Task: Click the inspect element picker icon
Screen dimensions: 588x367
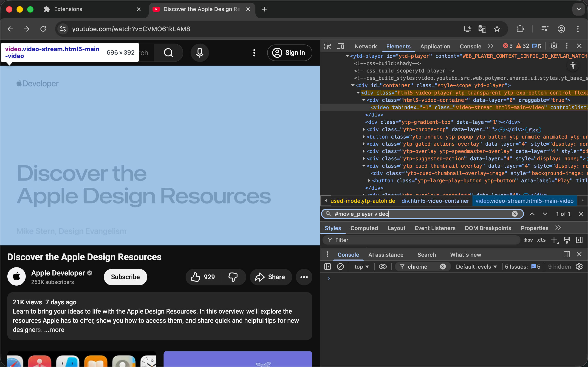Action: click(327, 46)
